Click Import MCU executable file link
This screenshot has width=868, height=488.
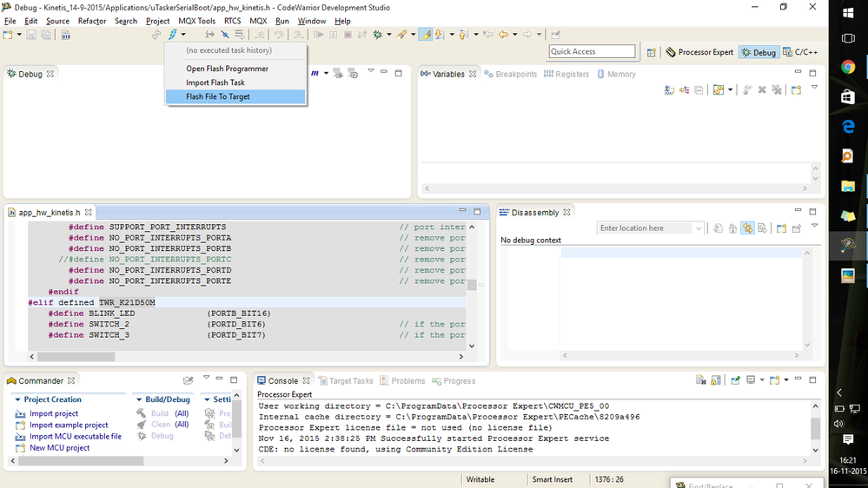(x=76, y=437)
